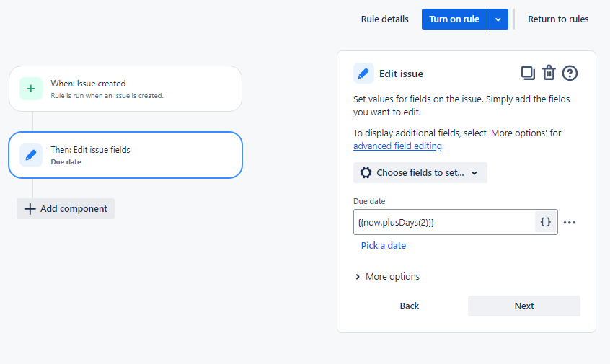This screenshot has height=364, width=610.
Task: Click the Turn on rule button
Action: [x=454, y=19]
